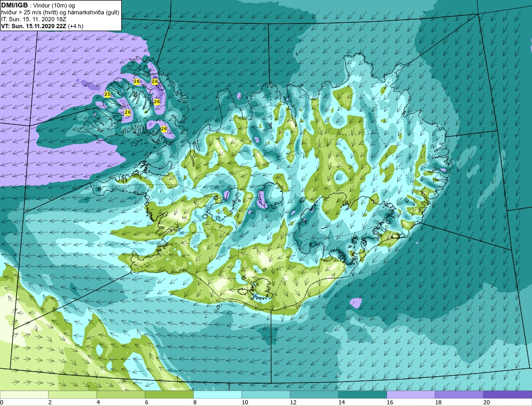Click the 8–10 m/s light cyan legend swatch

click(218, 394)
